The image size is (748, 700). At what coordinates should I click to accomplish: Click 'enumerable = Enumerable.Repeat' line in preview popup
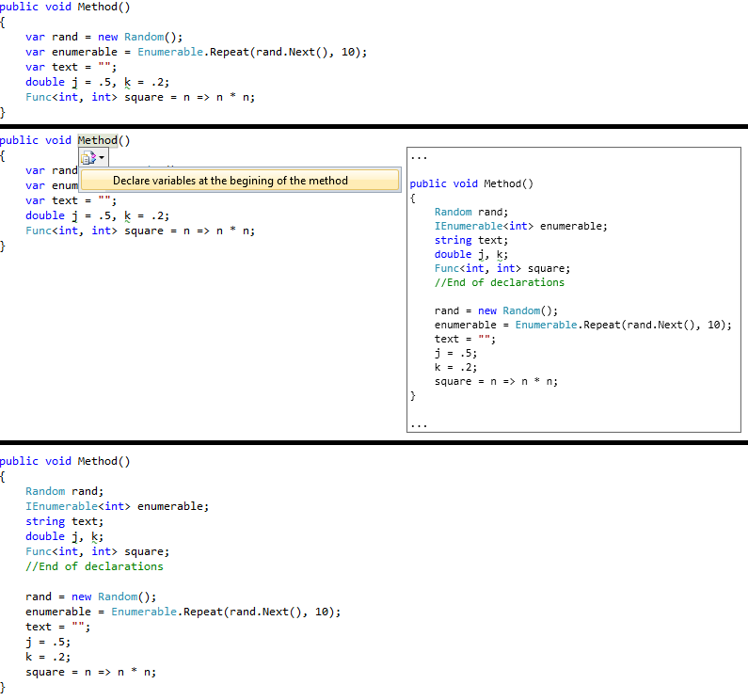pyautogui.click(x=583, y=325)
